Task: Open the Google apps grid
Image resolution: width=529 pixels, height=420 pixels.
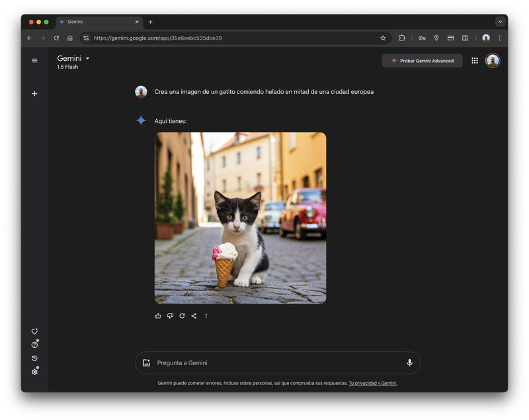Action: (x=475, y=61)
